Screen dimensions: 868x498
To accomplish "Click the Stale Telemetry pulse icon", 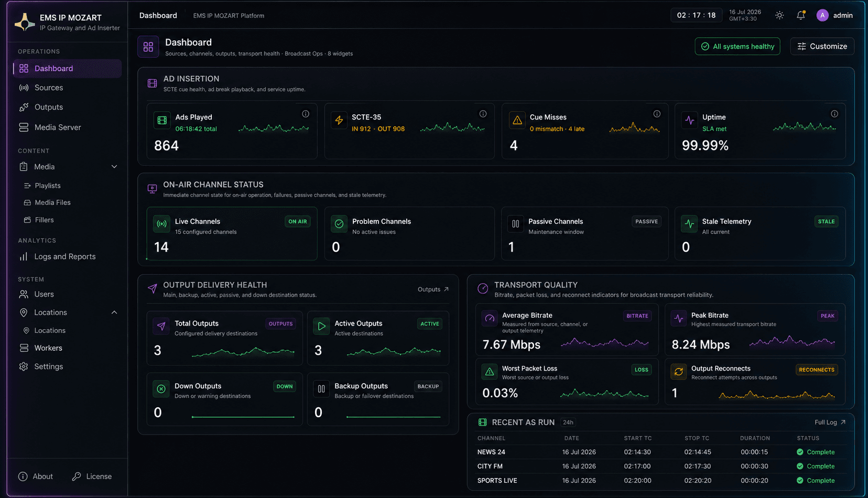I will [x=689, y=224].
